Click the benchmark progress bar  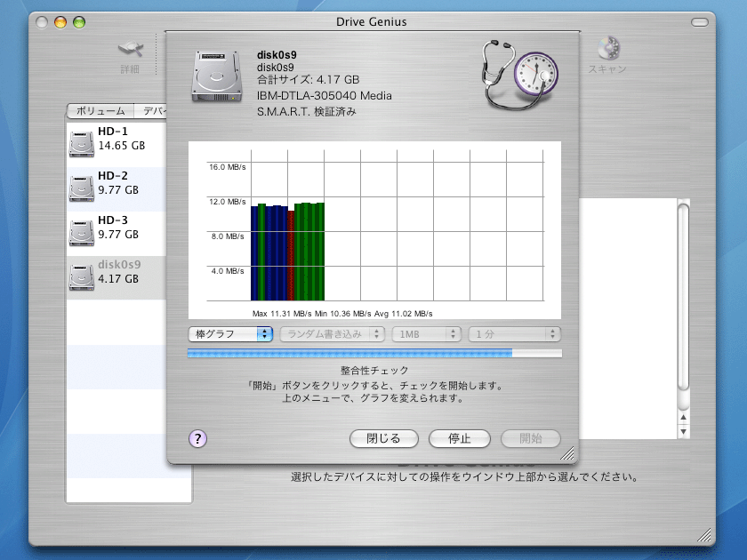[374, 354]
